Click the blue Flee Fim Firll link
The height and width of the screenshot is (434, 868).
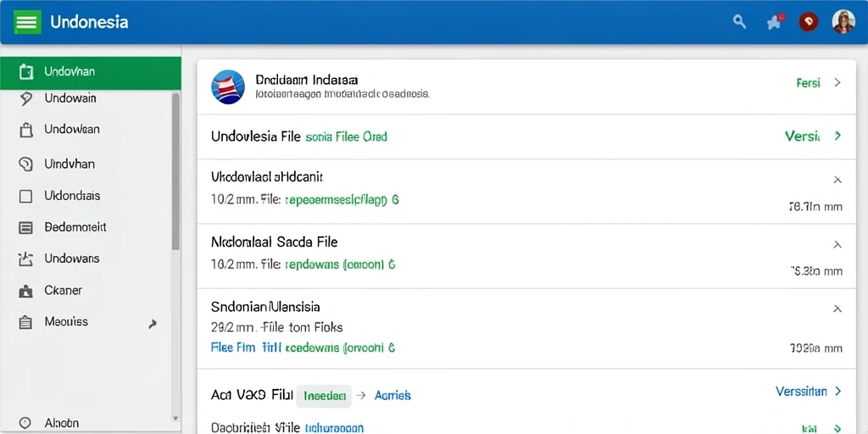(247, 348)
